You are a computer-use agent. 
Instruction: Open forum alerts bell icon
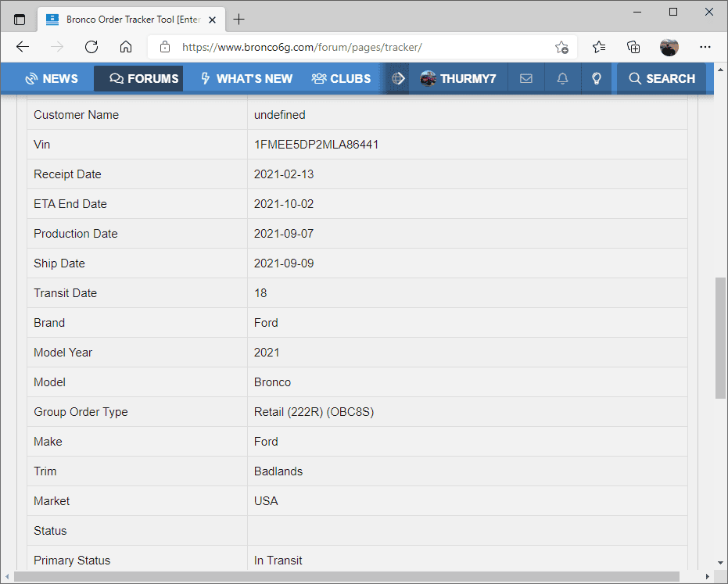click(x=562, y=78)
